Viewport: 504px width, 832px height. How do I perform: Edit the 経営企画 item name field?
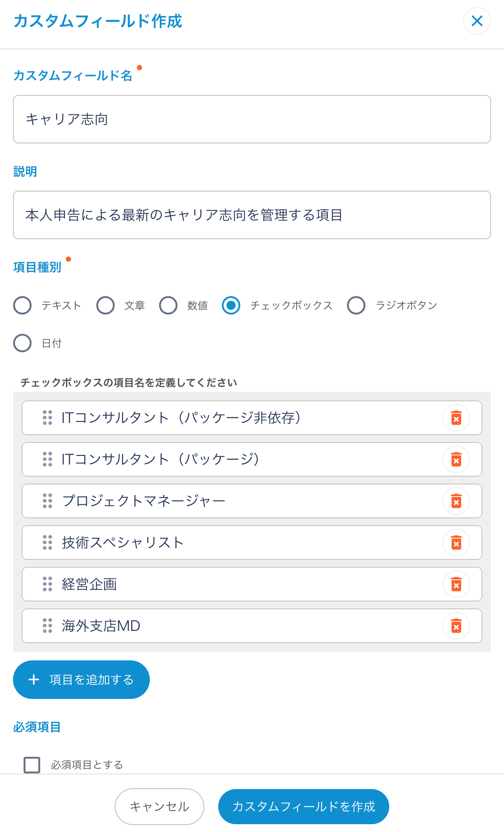click(242, 584)
